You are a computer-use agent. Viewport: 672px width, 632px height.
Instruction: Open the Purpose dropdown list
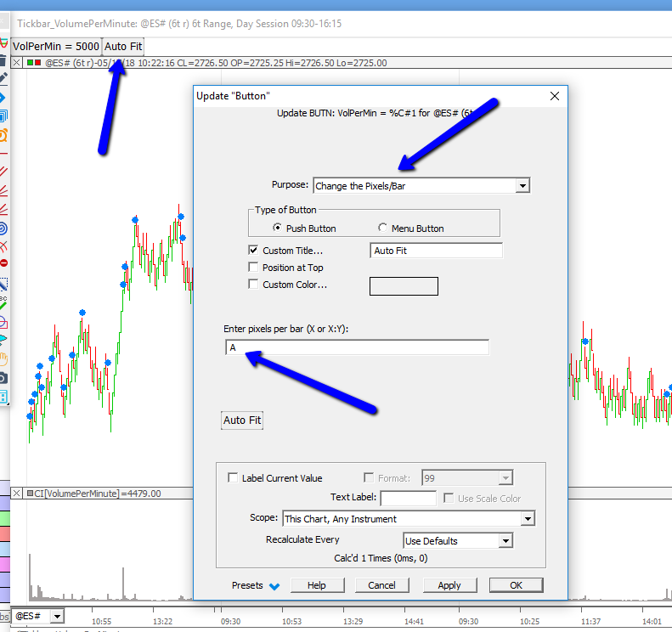522,185
